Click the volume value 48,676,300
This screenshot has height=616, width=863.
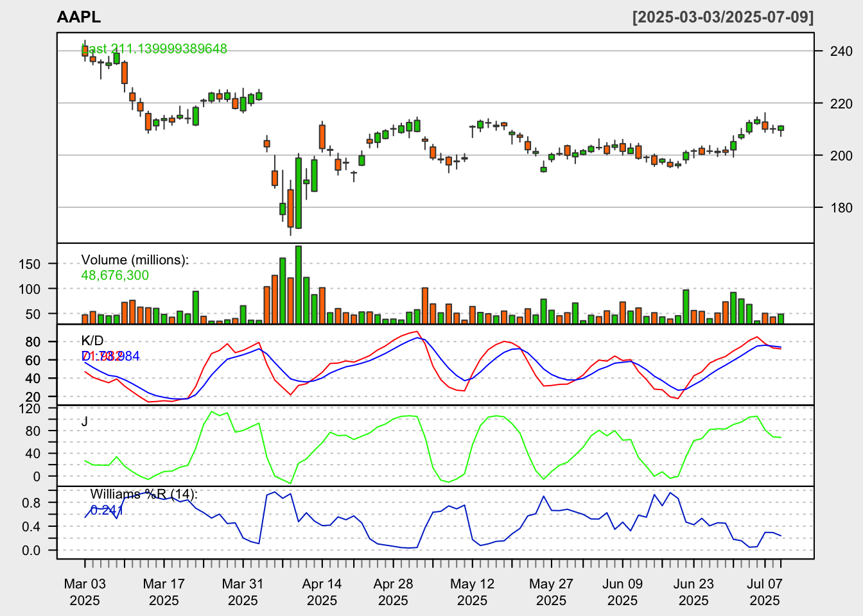coord(115,275)
